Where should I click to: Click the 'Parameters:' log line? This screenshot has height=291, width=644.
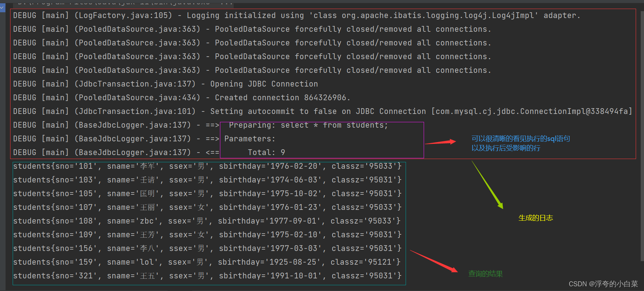tap(144, 139)
